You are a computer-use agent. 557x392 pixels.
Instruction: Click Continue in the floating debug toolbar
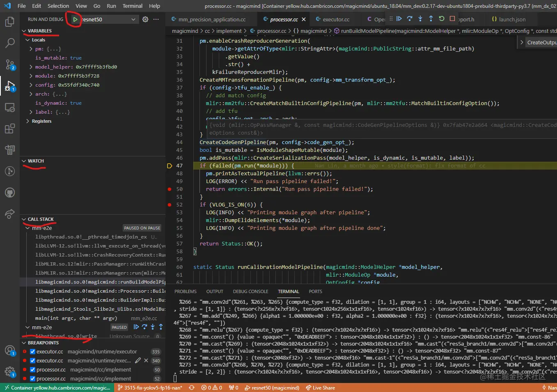399,19
